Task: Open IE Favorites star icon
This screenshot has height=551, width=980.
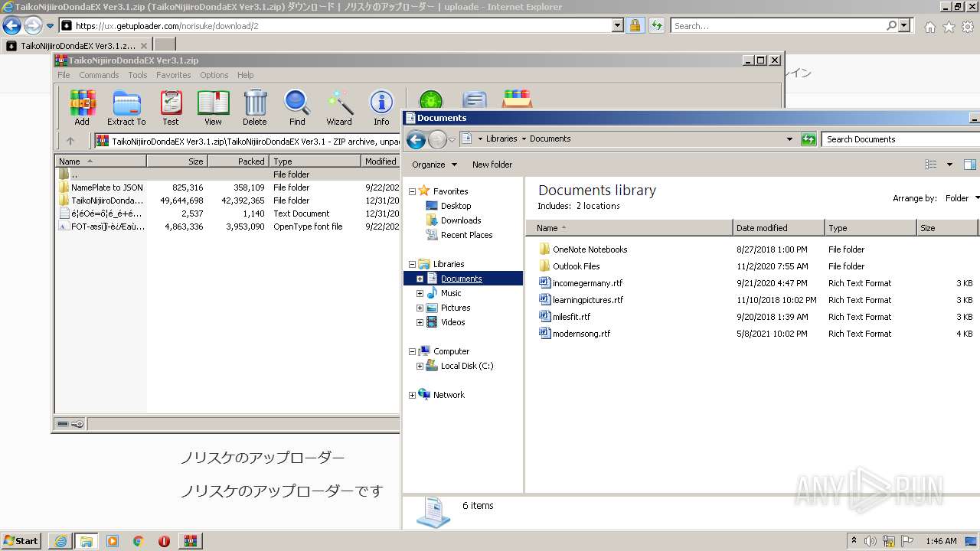Action: [949, 27]
